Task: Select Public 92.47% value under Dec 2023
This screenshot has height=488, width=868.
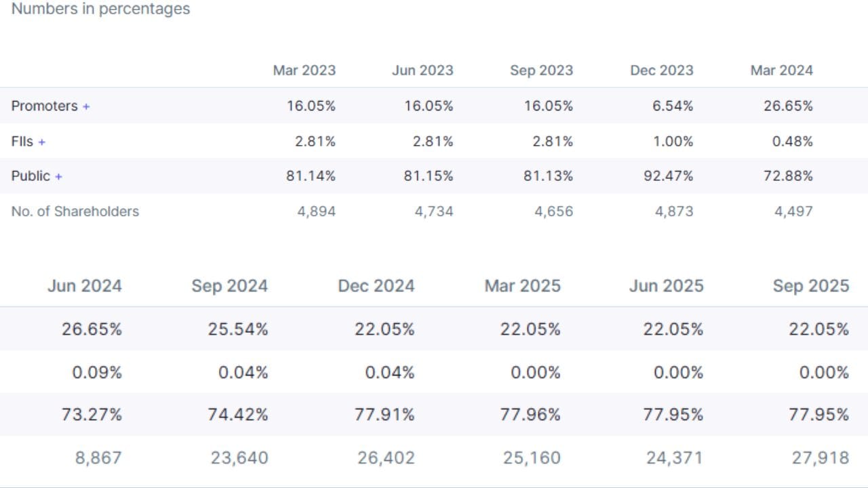Action: [x=668, y=176]
